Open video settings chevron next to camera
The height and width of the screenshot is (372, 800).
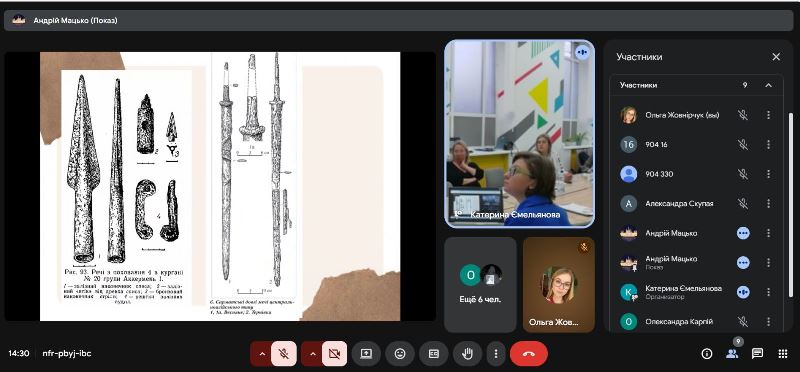(313, 354)
